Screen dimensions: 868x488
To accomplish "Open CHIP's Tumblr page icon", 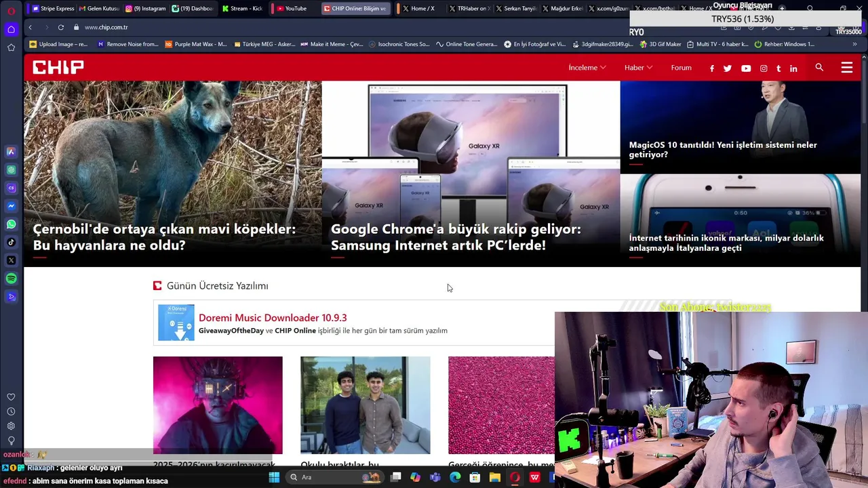I will coord(778,68).
